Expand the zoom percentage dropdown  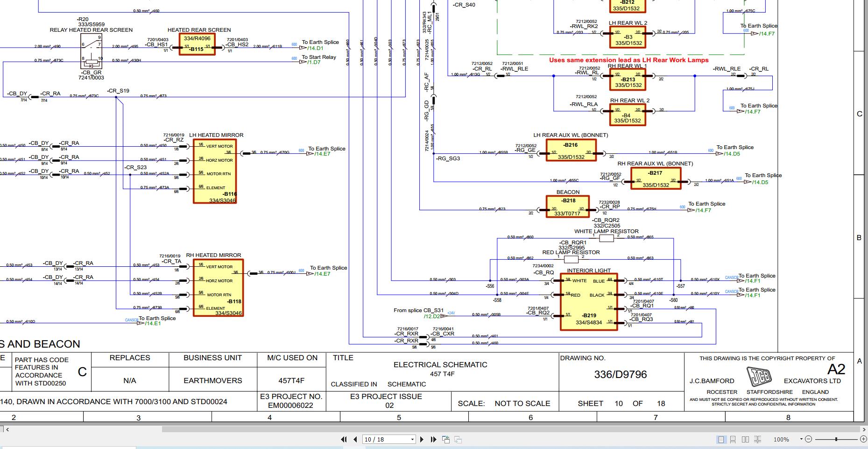click(x=801, y=439)
